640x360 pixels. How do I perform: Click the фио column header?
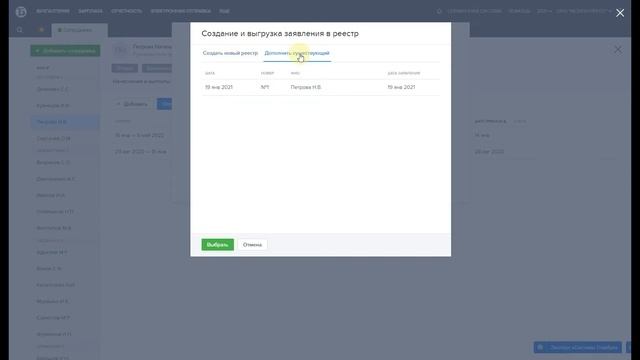point(295,73)
